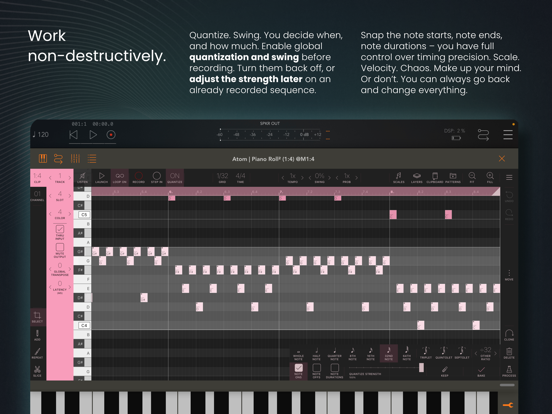The width and height of the screenshot is (552, 414).
Task: Check the Note Offs quantize box
Action: (316, 368)
